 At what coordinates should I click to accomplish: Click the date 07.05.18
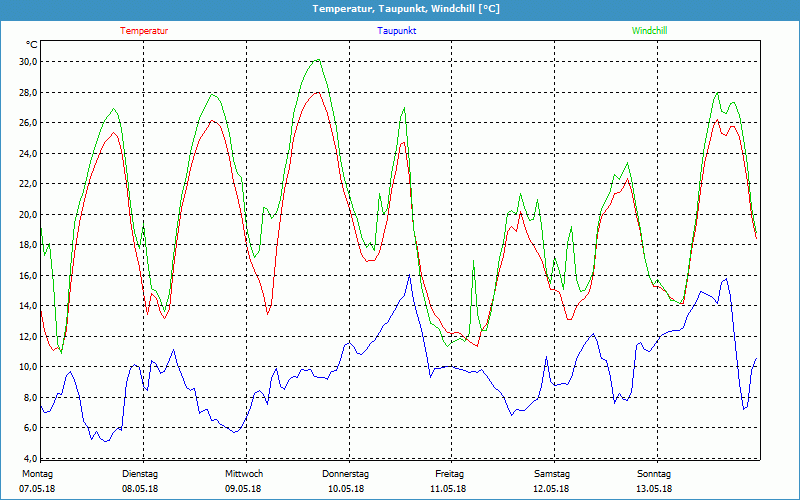click(x=37, y=489)
